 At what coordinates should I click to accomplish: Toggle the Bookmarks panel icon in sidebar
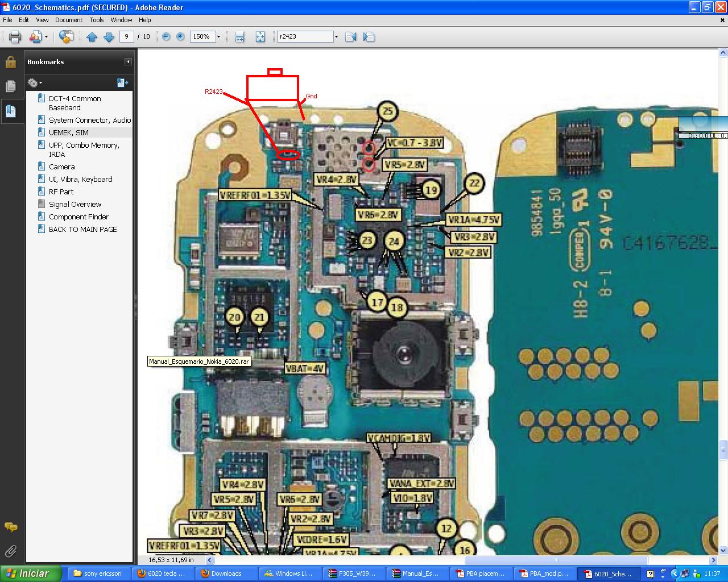pos(10,111)
